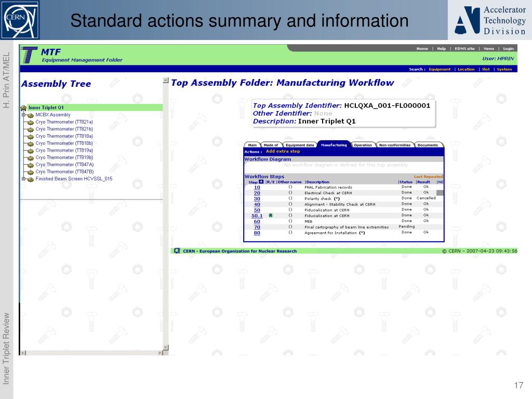Screen dimensions: 532x399
Task: Switch to the Equipment data tab
Action: [x=300, y=145]
